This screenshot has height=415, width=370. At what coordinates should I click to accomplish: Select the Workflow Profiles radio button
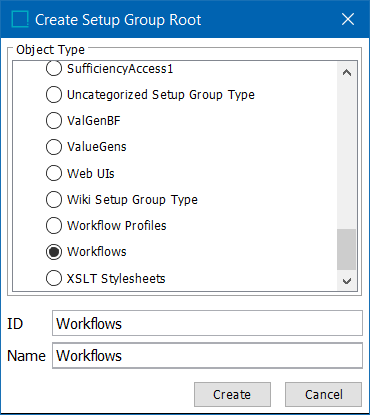pyautogui.click(x=54, y=226)
